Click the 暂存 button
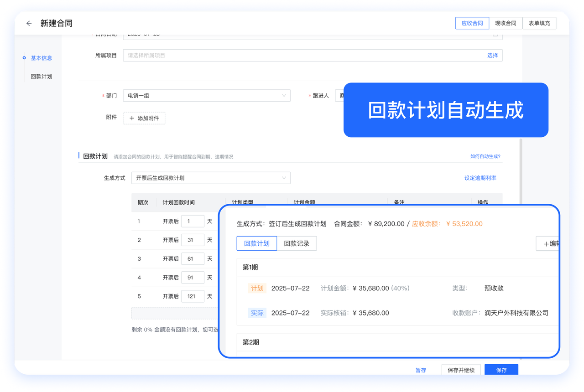 421,370
